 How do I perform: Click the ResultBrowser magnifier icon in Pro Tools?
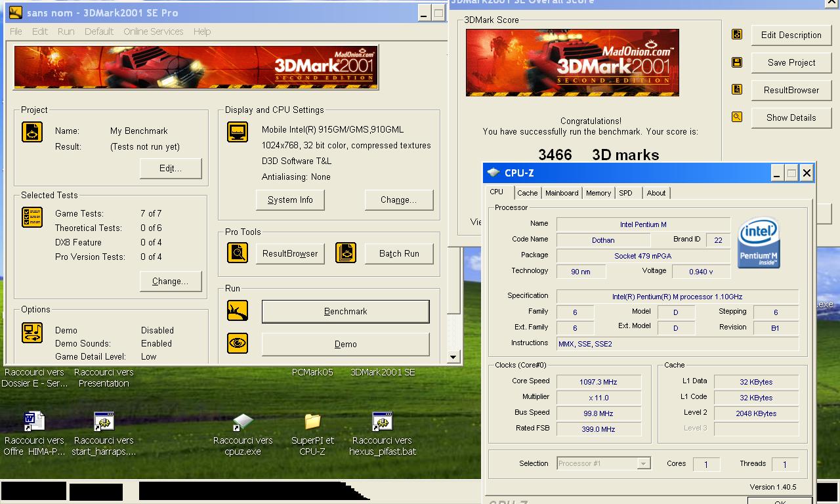click(238, 253)
